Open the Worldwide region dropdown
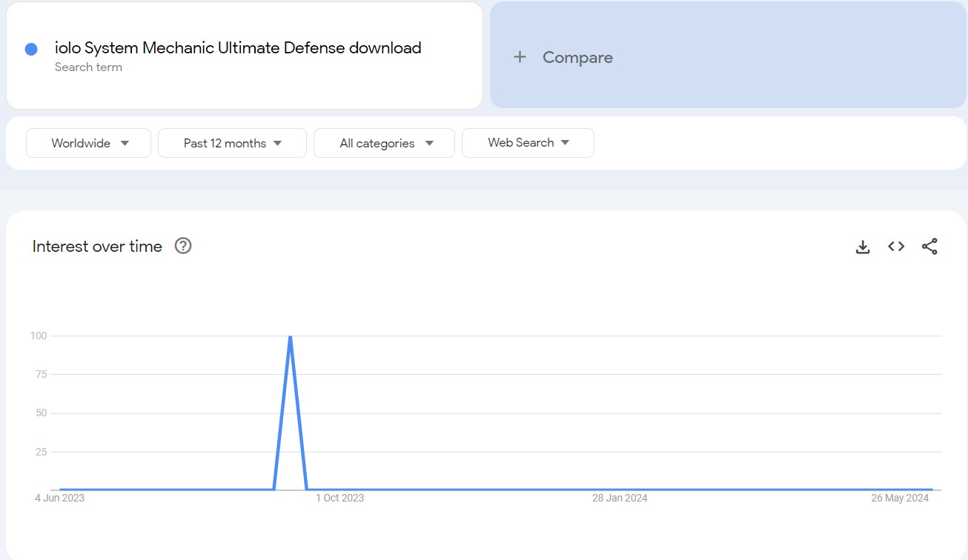 tap(88, 143)
